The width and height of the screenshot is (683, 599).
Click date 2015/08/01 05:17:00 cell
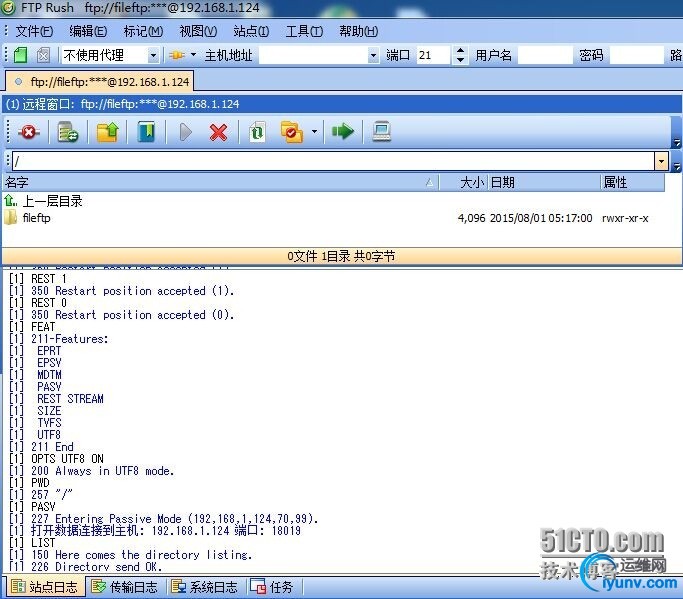541,218
